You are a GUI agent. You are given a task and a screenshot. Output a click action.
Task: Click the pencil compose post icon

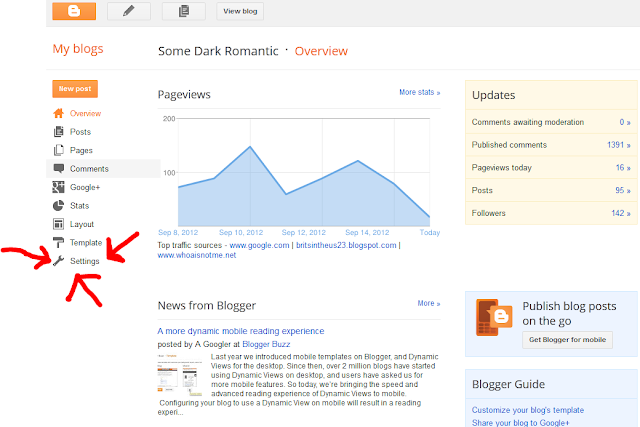pyautogui.click(x=129, y=11)
